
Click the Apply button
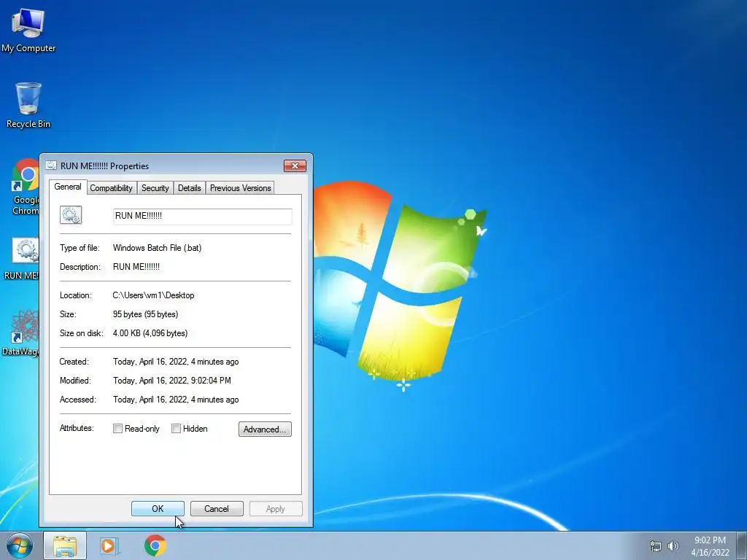[276, 508]
